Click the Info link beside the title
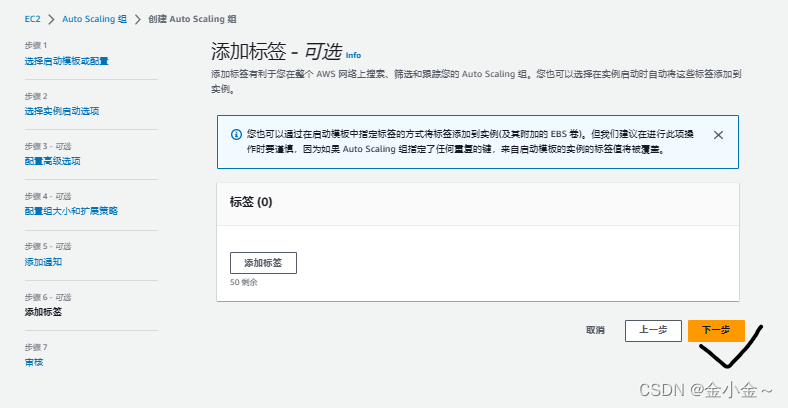 coord(353,55)
